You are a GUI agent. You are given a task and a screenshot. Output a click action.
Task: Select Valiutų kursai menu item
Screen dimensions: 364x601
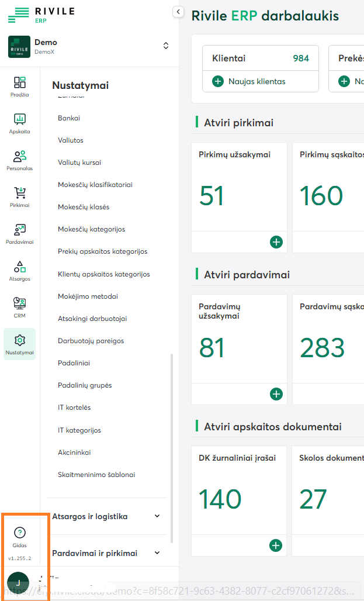pos(79,163)
